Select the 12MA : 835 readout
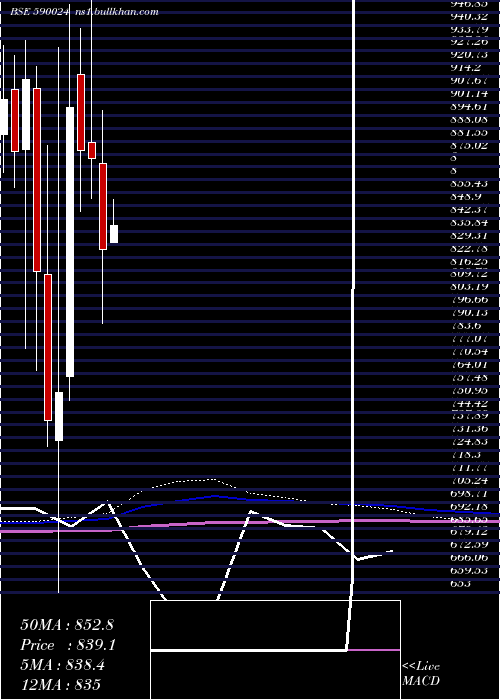This screenshot has height=700, width=500. (60, 685)
